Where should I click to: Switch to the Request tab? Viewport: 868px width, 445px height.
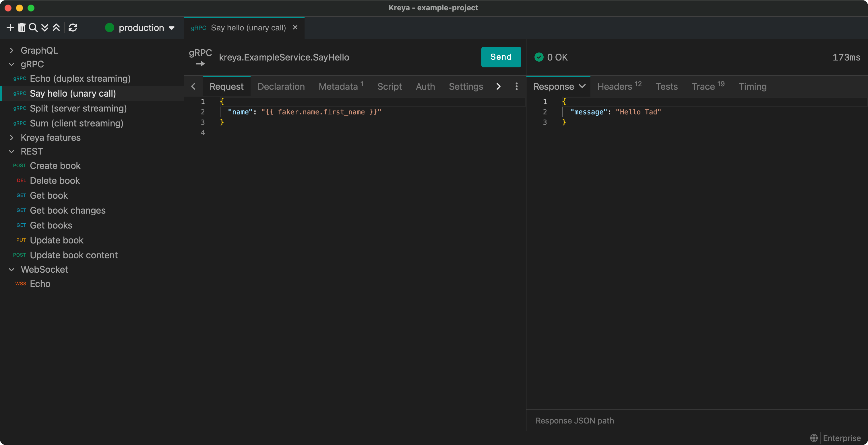[226, 87]
